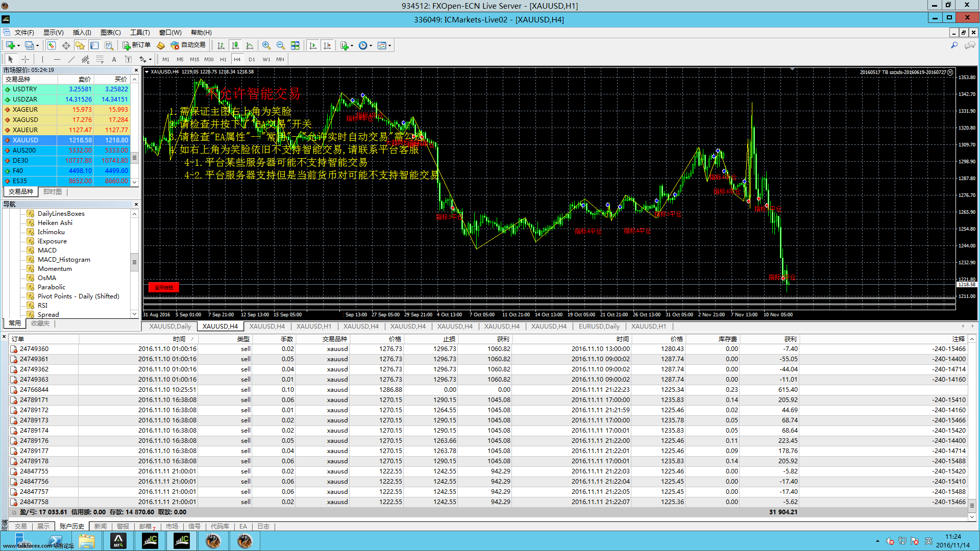Toggle the Data Window crosshair-target icon

point(66,45)
